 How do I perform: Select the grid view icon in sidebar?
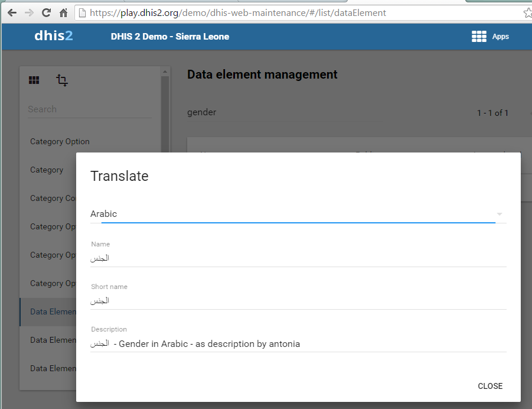34,80
